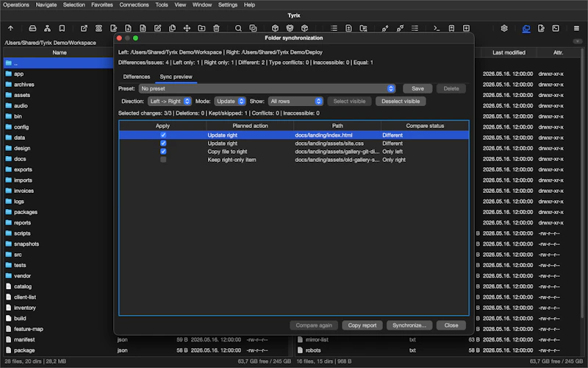Click the copy files icon
Viewport: 588px width, 368px height.
172,28
